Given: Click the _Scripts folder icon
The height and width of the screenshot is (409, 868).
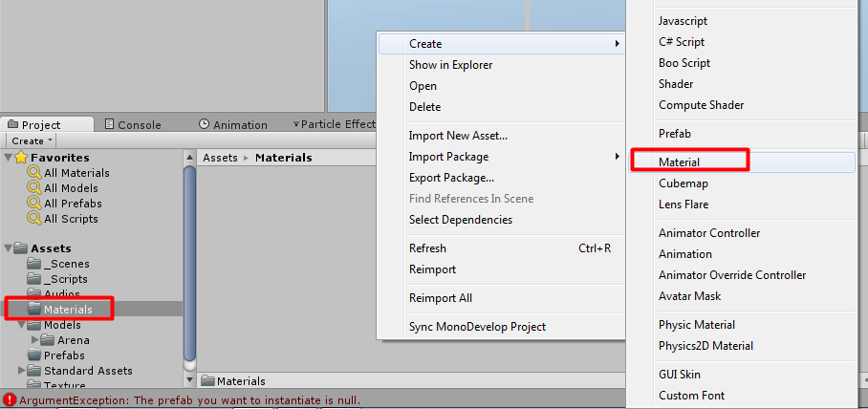Looking at the screenshot, I should 34,279.
